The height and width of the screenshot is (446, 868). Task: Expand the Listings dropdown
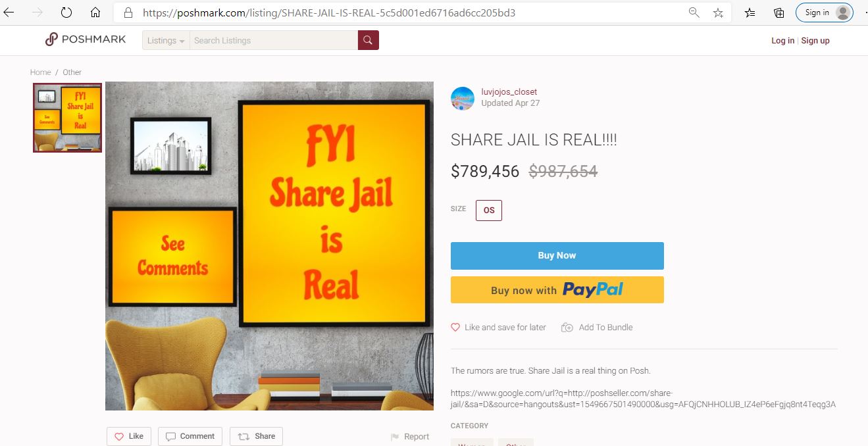(166, 40)
